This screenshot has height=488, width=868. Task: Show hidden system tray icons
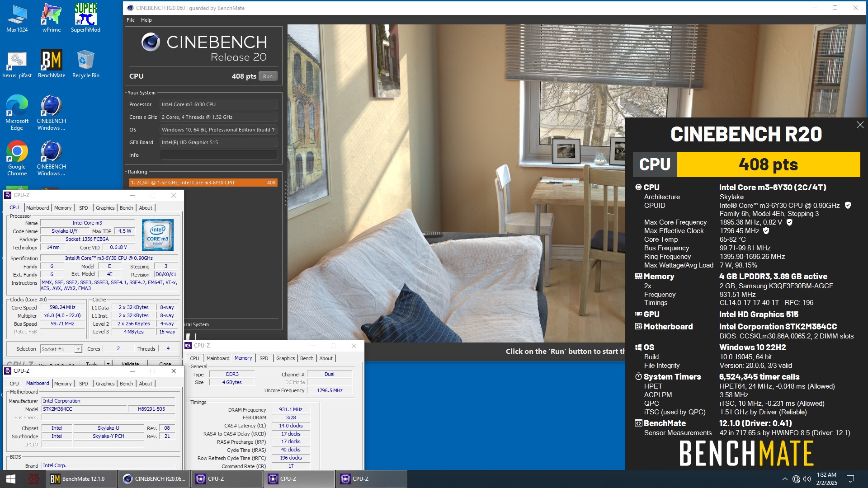click(785, 479)
